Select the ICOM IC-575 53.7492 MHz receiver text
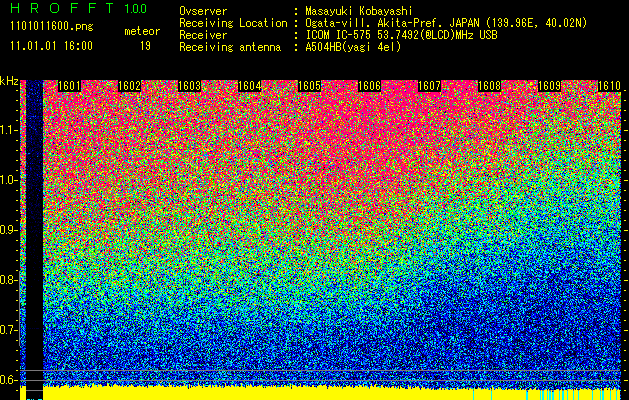Image resolution: width=629 pixels, height=400 pixels. [x=401, y=35]
